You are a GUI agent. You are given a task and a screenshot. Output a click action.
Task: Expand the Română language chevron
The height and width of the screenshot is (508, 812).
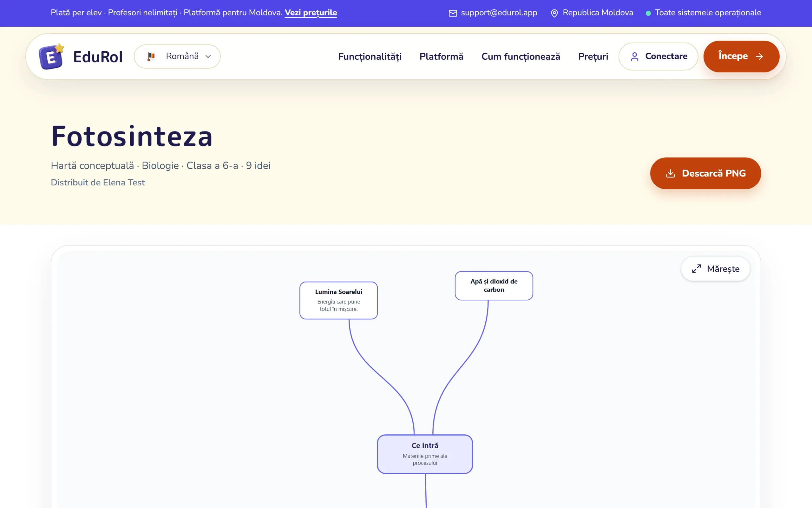(208, 57)
